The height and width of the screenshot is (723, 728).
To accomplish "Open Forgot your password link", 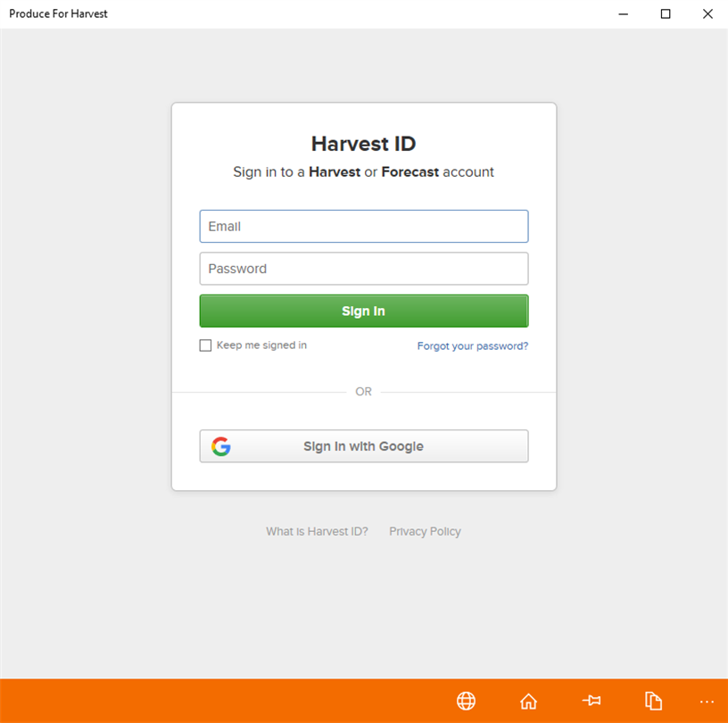I will coord(473,346).
